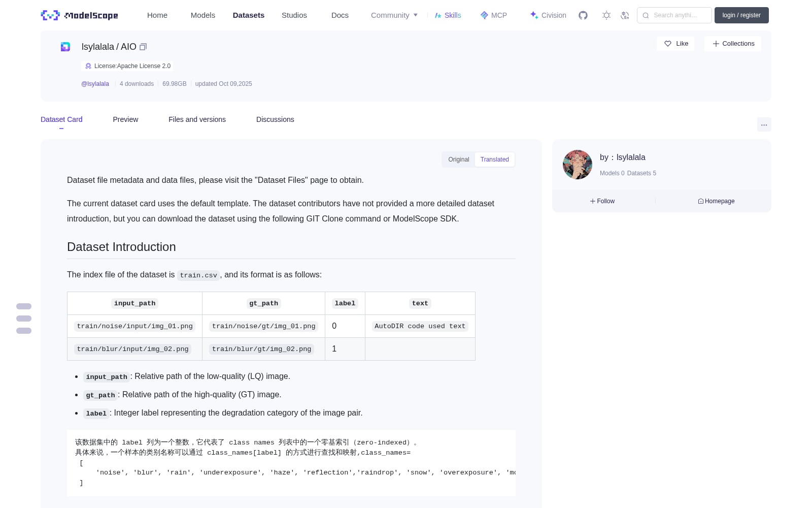
Task: Click the floating sidebar outline handle
Action: (24, 319)
